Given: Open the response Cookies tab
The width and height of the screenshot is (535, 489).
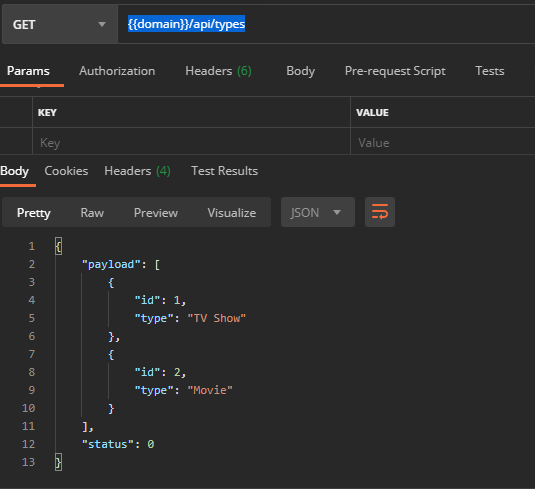Looking at the screenshot, I should point(66,171).
